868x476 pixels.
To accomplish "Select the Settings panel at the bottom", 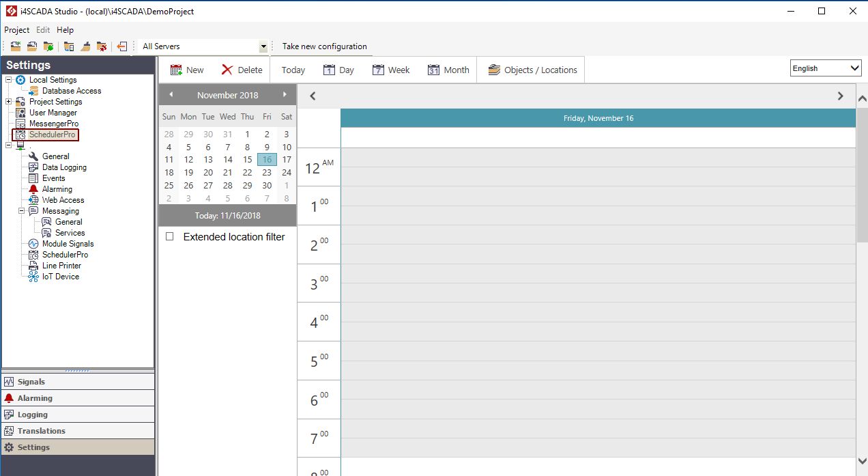I will (x=78, y=447).
